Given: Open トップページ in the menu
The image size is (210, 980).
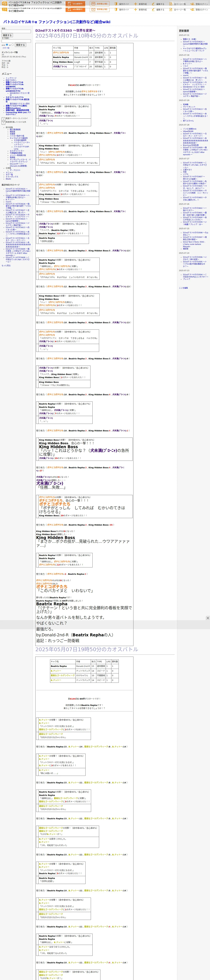Looking at the screenshot, I should click(11, 78).
